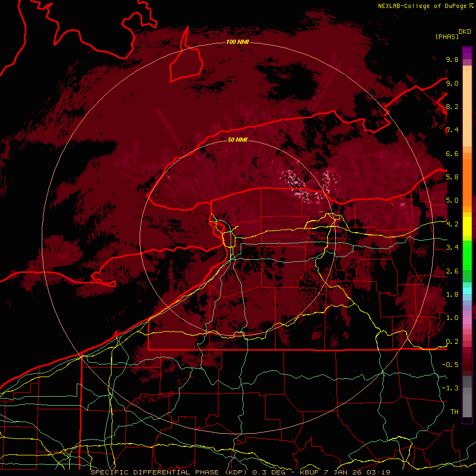Select the 5.0 scale value

452,200
